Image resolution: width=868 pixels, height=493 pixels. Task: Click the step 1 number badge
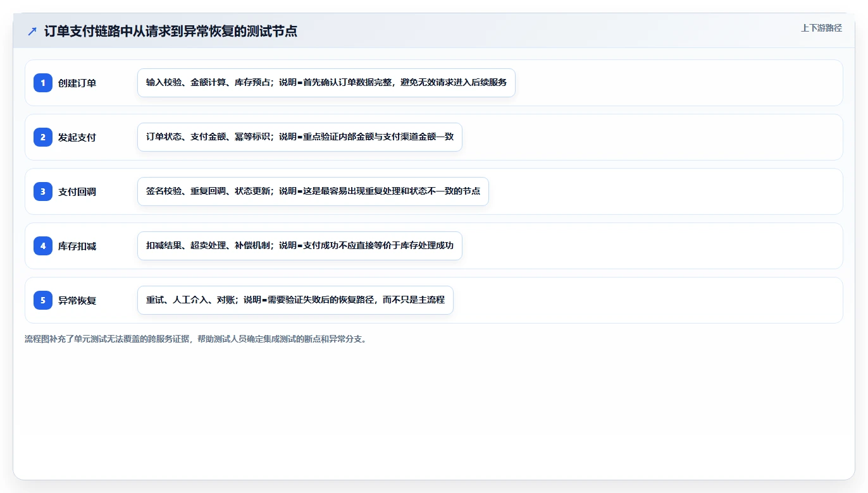pyautogui.click(x=43, y=83)
